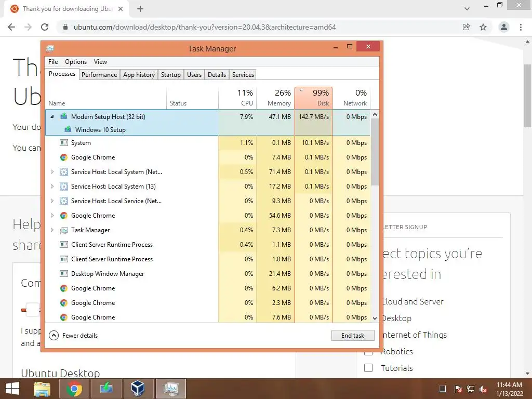Open File Explorer from the taskbar
This screenshot has width=532, height=399.
[x=42, y=389]
